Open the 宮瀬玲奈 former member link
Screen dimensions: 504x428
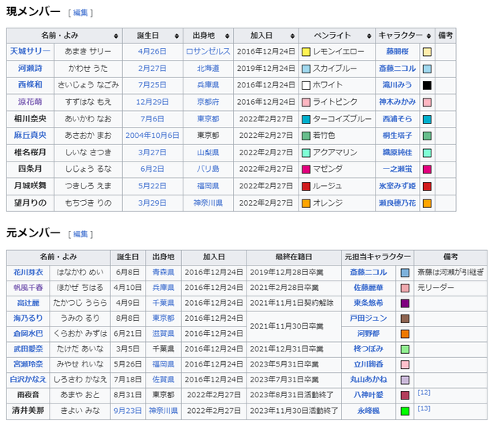click(x=28, y=364)
